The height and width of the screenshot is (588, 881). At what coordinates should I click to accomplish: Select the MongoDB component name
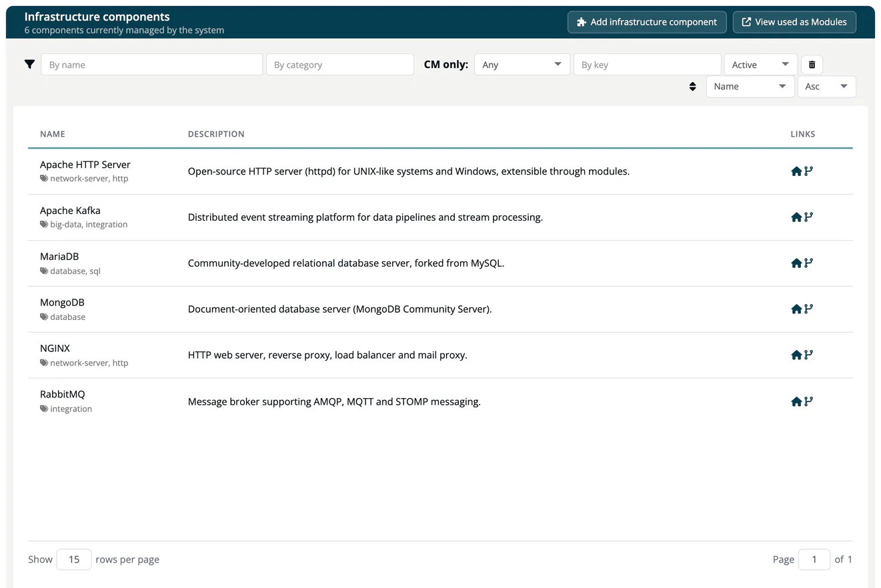click(62, 303)
